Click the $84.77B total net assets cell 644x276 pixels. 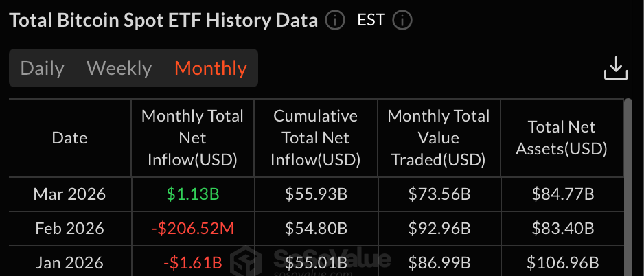(x=562, y=194)
